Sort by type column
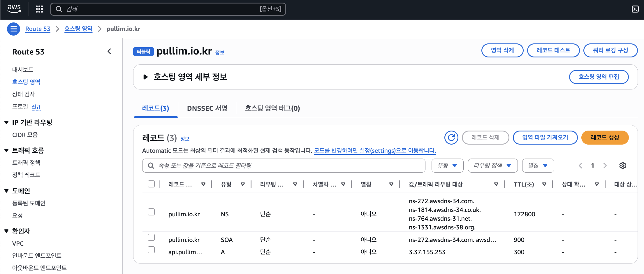 242,184
